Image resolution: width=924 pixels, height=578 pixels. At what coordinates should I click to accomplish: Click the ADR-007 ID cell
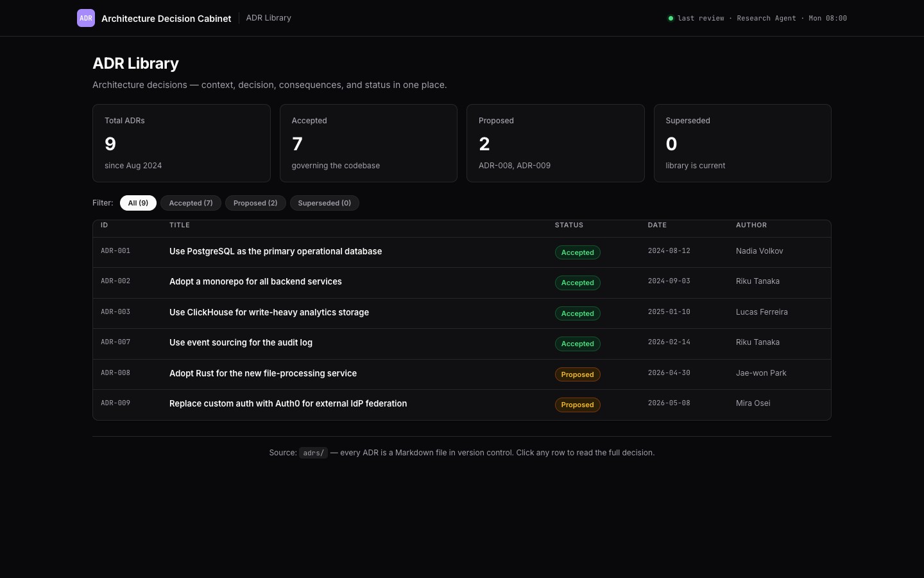[116, 342]
